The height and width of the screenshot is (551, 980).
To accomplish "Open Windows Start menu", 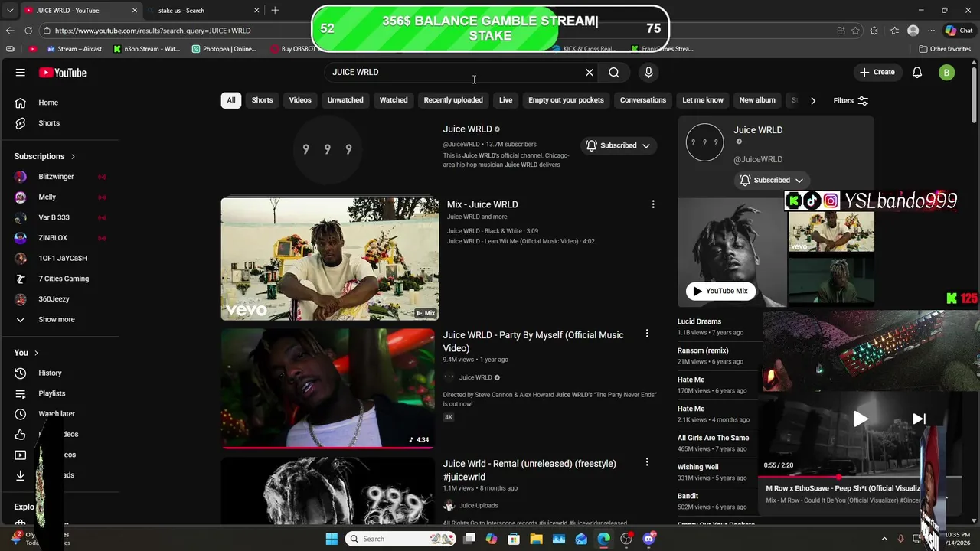I will pos(332,539).
